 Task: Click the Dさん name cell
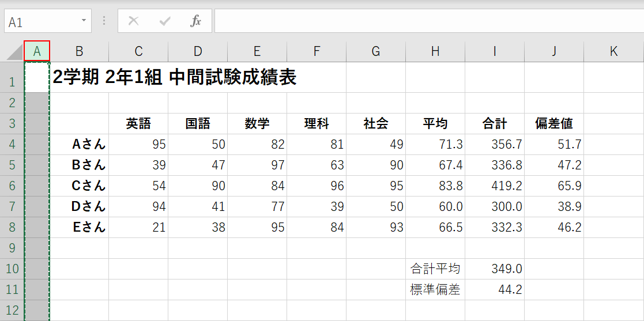tap(79, 206)
